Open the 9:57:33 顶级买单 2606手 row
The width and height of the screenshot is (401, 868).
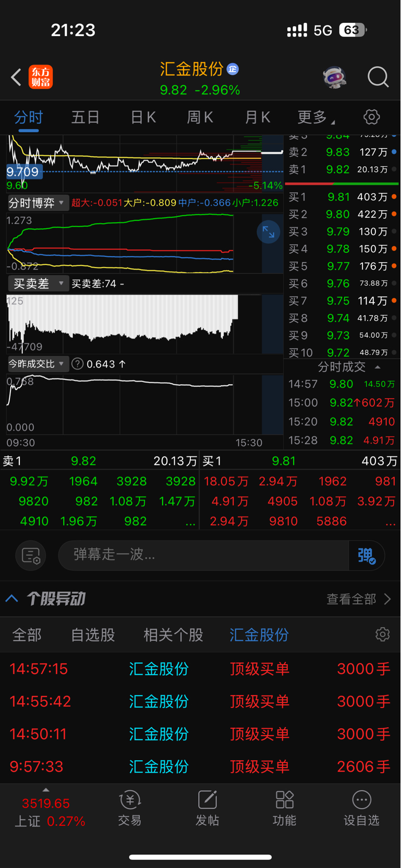[200, 767]
